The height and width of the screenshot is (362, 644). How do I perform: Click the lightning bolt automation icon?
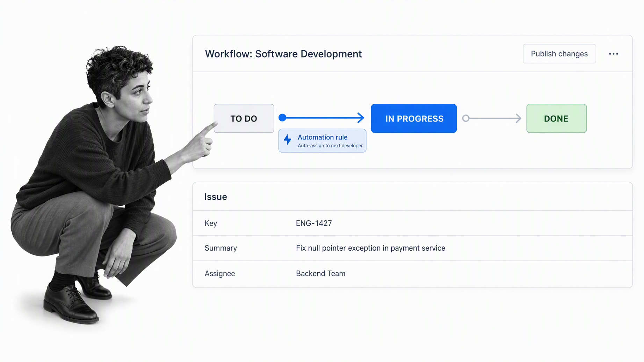pyautogui.click(x=288, y=140)
